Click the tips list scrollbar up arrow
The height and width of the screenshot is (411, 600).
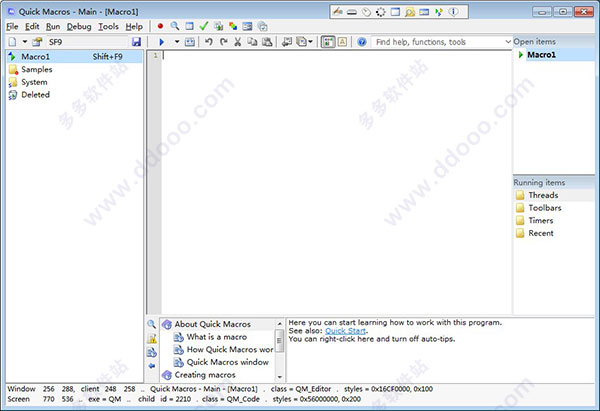click(280, 324)
